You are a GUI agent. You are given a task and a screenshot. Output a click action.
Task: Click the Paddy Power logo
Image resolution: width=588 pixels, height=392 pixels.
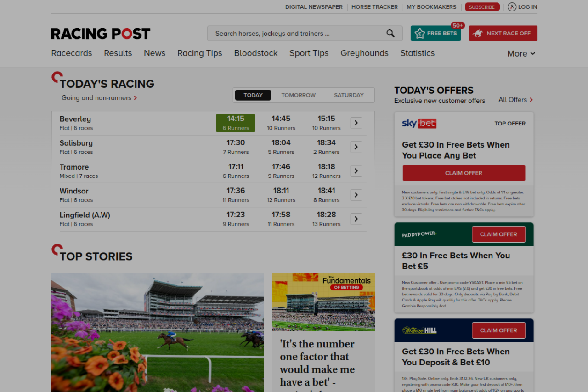tap(419, 234)
